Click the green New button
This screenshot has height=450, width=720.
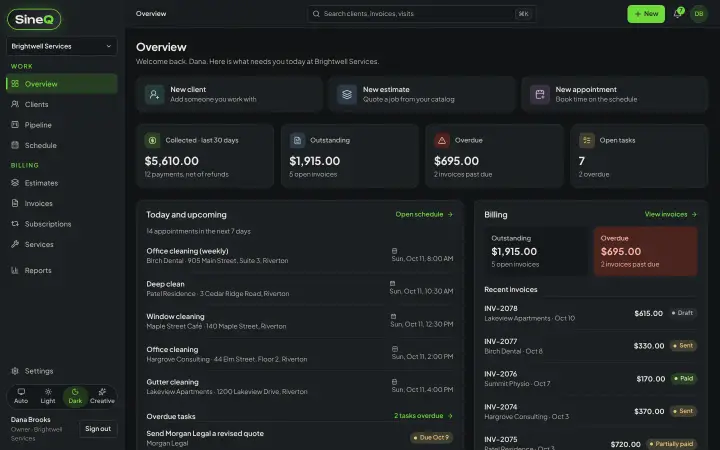646,14
